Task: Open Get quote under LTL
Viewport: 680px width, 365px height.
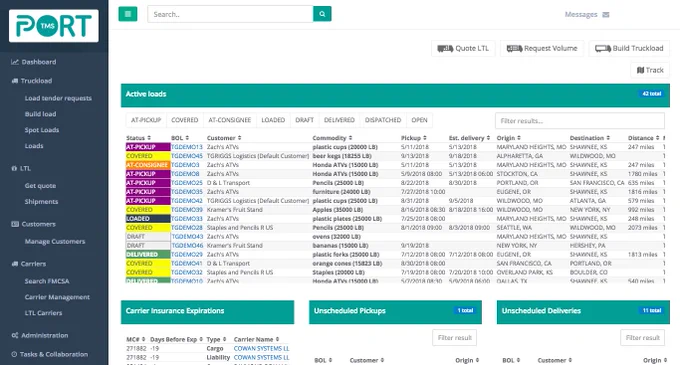Action: (x=40, y=186)
